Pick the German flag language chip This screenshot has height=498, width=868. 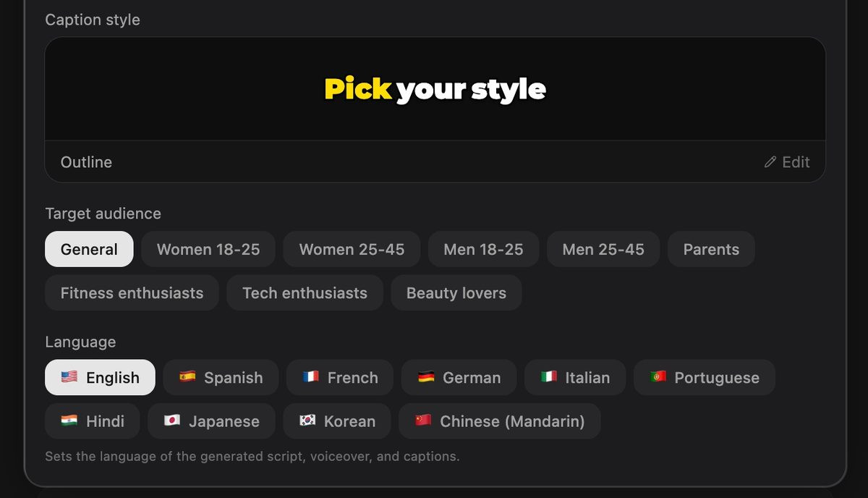click(x=459, y=378)
